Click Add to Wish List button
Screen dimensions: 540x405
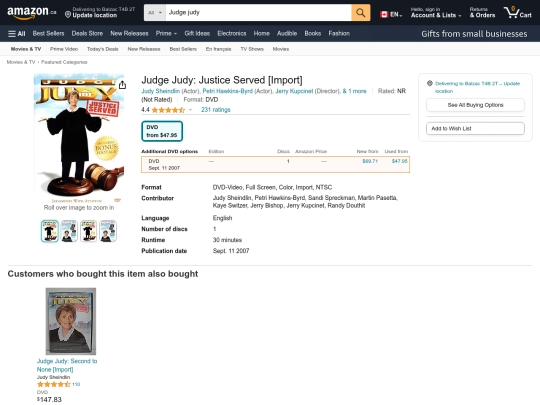(x=475, y=128)
